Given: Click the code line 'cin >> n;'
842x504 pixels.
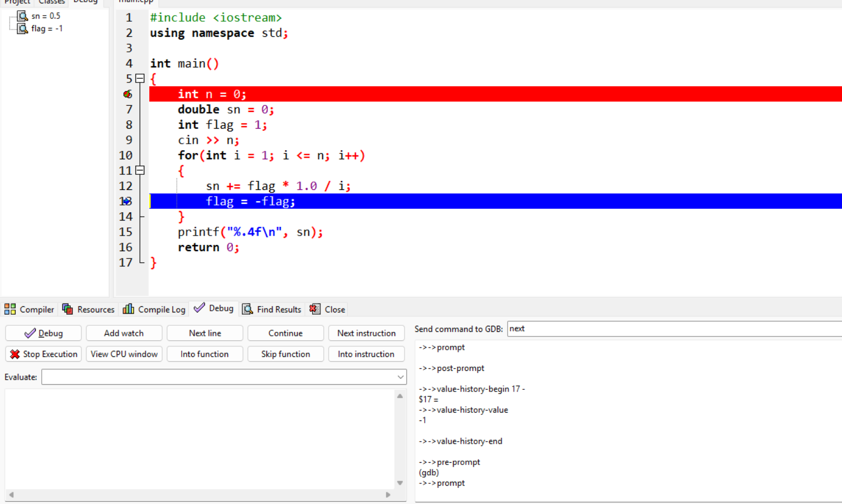Looking at the screenshot, I should (208, 140).
